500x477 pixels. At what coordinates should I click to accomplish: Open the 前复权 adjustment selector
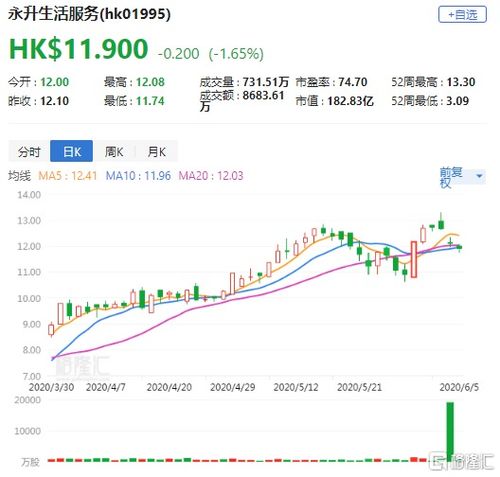(x=462, y=177)
